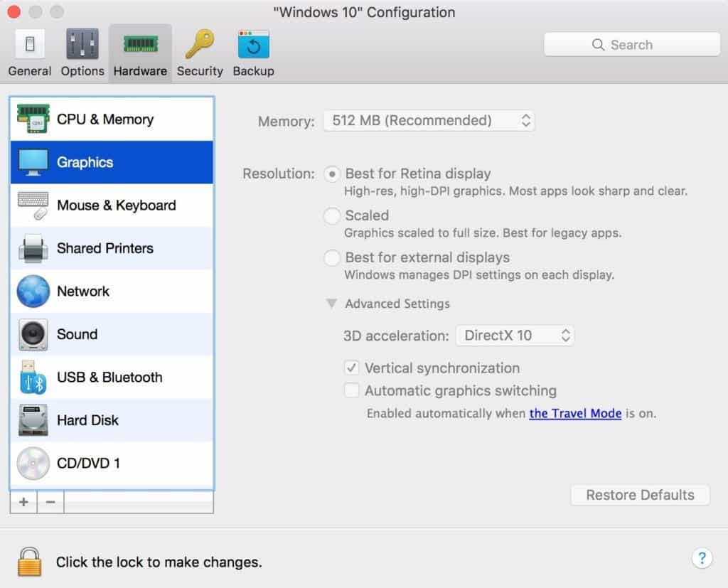Open the Travel Mode link
728x588 pixels.
(x=575, y=413)
